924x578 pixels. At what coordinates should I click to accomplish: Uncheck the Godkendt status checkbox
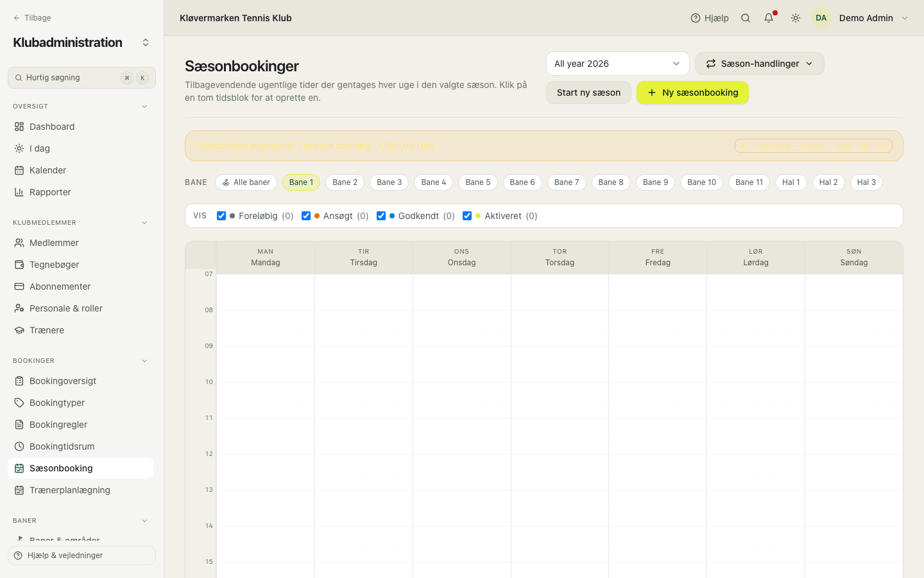click(x=381, y=216)
